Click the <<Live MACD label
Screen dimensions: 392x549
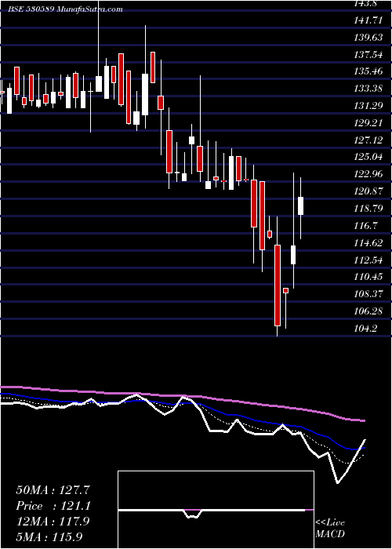(x=330, y=529)
